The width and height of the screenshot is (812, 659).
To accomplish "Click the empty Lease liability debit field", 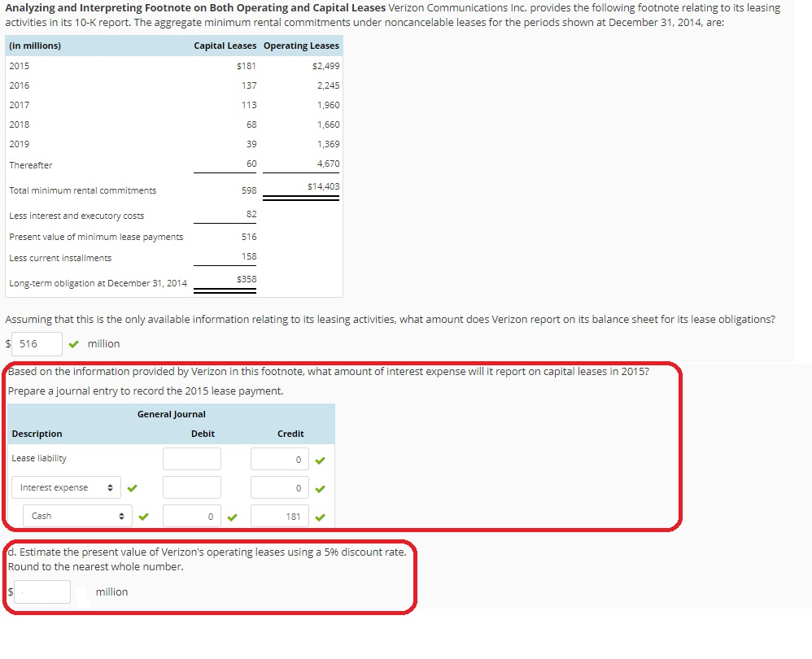I will [x=192, y=458].
